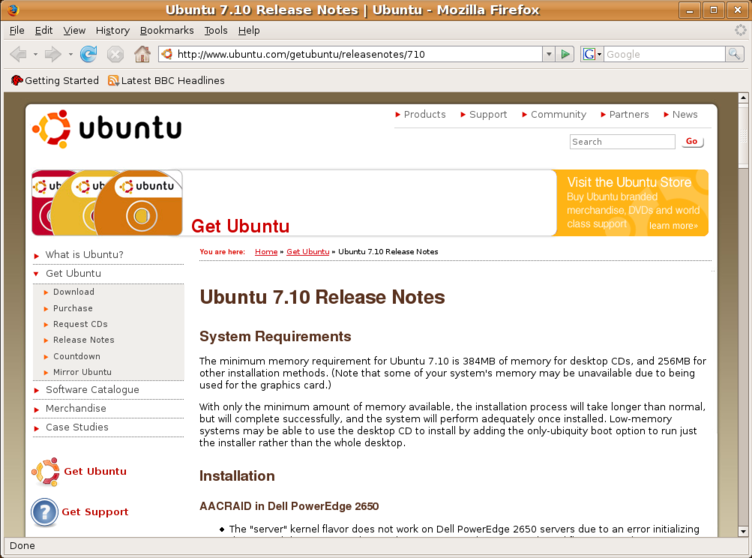The height and width of the screenshot is (558, 752).
Task: Click the Back navigation arrow
Action: (x=18, y=54)
